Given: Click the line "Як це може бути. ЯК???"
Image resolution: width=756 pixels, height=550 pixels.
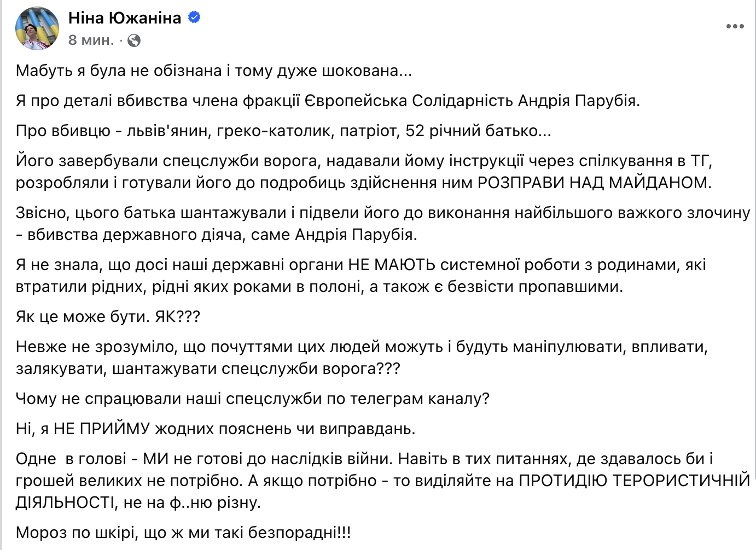Looking at the screenshot, I should coord(108,317).
